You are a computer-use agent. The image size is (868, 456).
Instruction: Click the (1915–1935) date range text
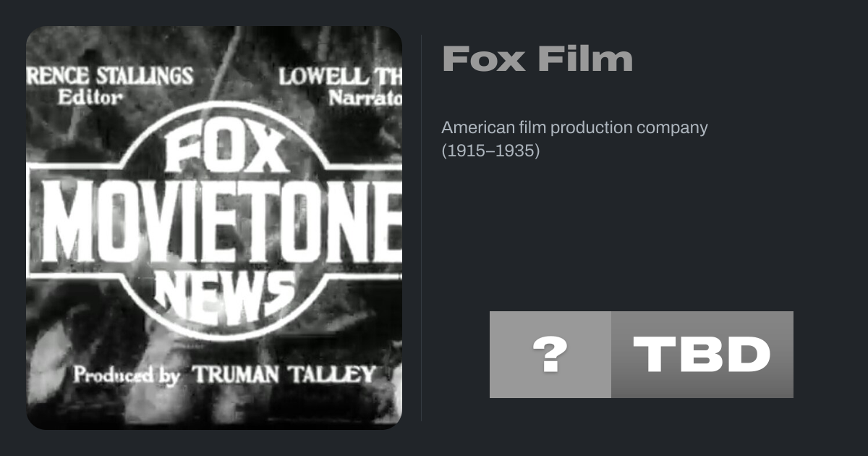pyautogui.click(x=490, y=151)
